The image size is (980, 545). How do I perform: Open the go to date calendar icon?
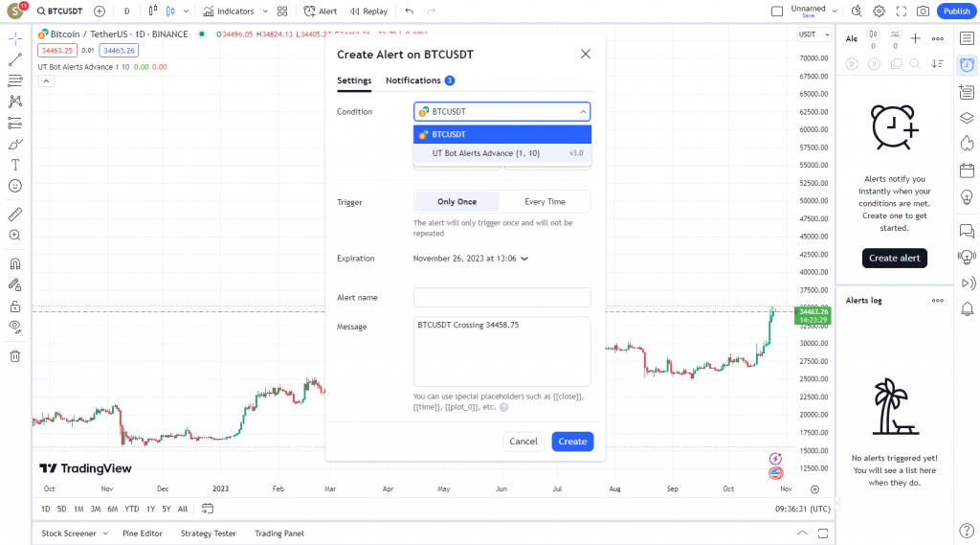pos(208,509)
